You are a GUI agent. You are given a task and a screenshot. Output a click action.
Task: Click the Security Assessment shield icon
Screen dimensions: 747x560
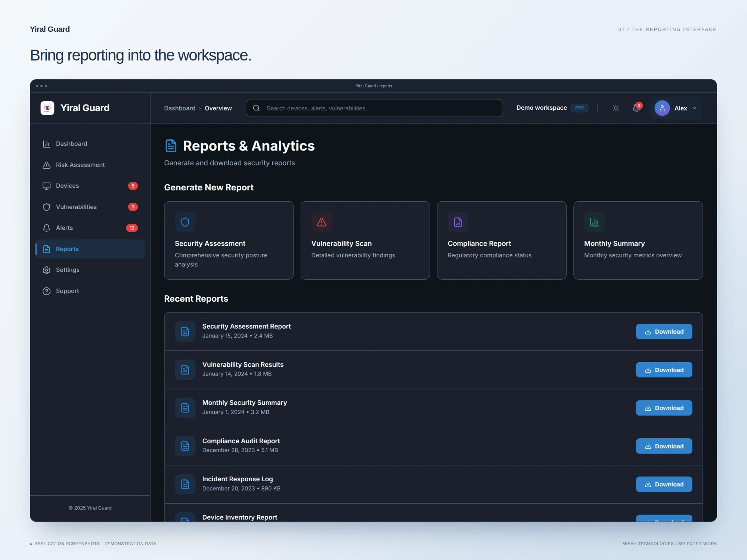[x=185, y=222]
